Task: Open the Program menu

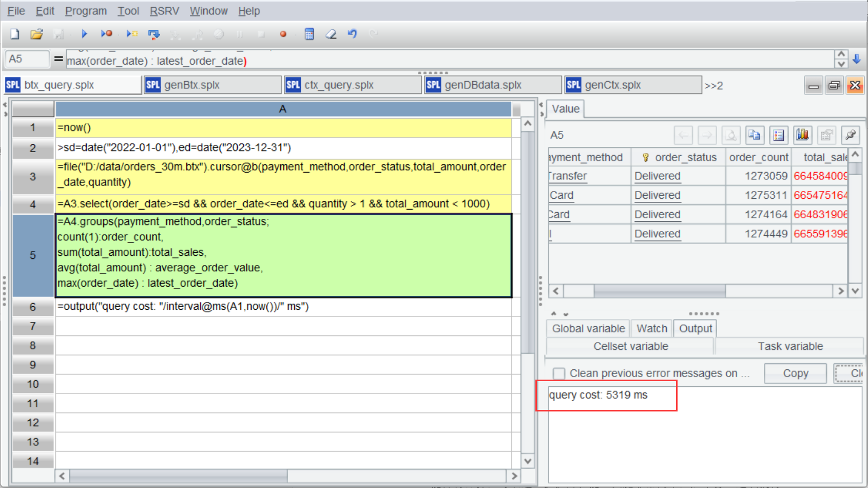Action: point(86,11)
